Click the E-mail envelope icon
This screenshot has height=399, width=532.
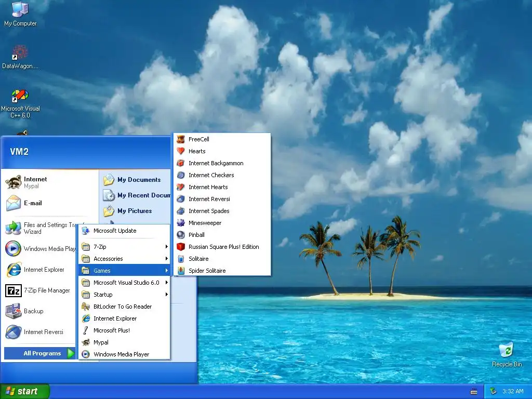(x=13, y=203)
